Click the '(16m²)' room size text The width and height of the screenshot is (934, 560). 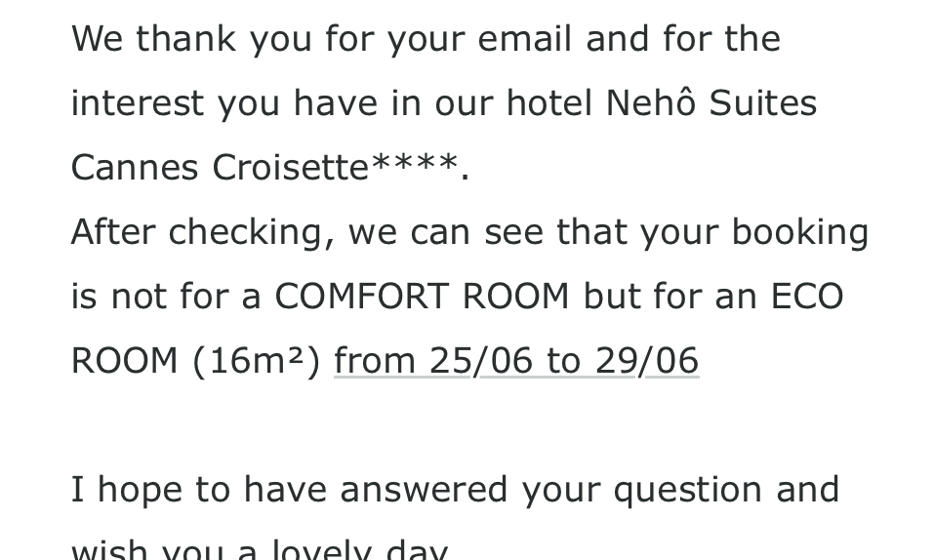256,361
